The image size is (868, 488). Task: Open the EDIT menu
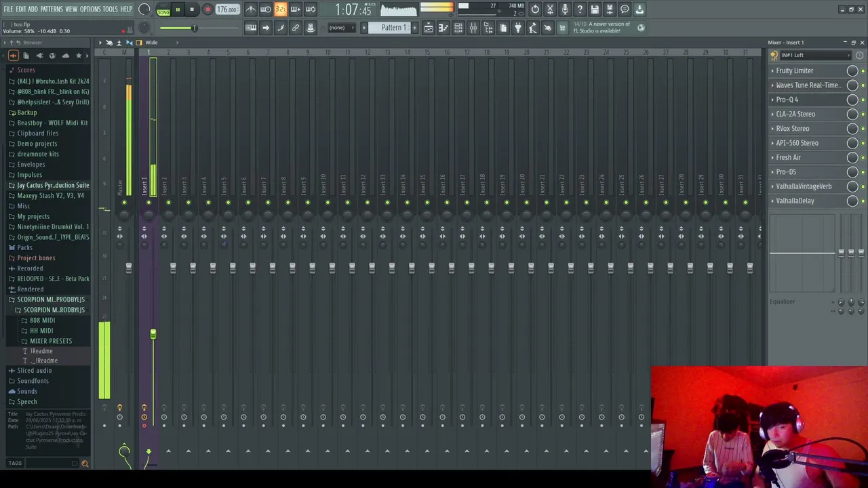21,9
